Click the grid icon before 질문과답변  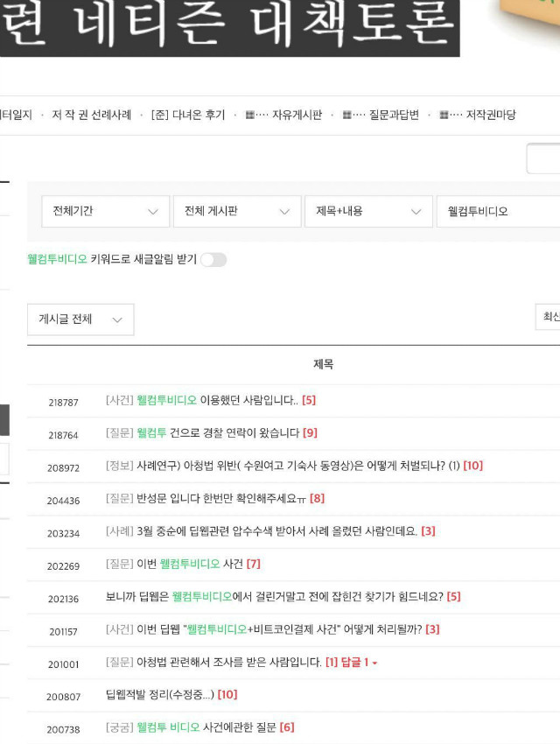pyautogui.click(x=347, y=115)
